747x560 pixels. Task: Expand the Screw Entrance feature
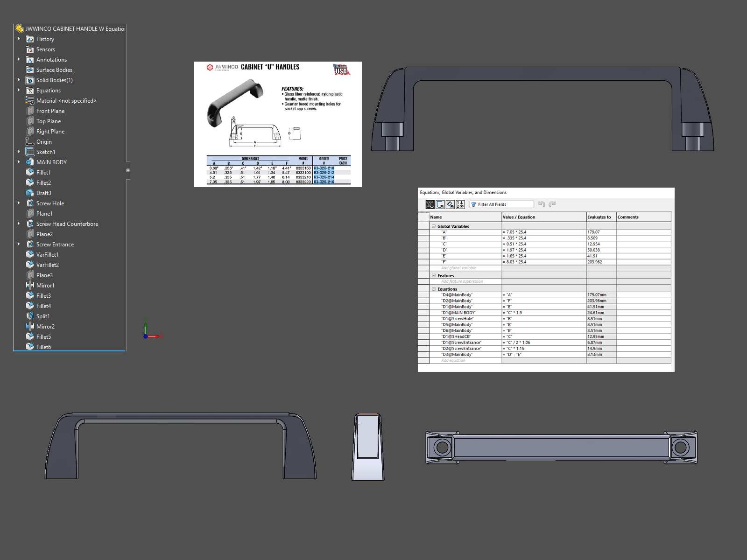click(x=19, y=244)
